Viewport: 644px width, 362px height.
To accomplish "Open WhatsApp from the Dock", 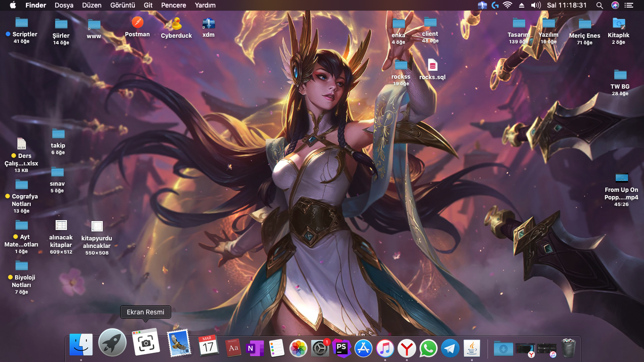I will (429, 348).
